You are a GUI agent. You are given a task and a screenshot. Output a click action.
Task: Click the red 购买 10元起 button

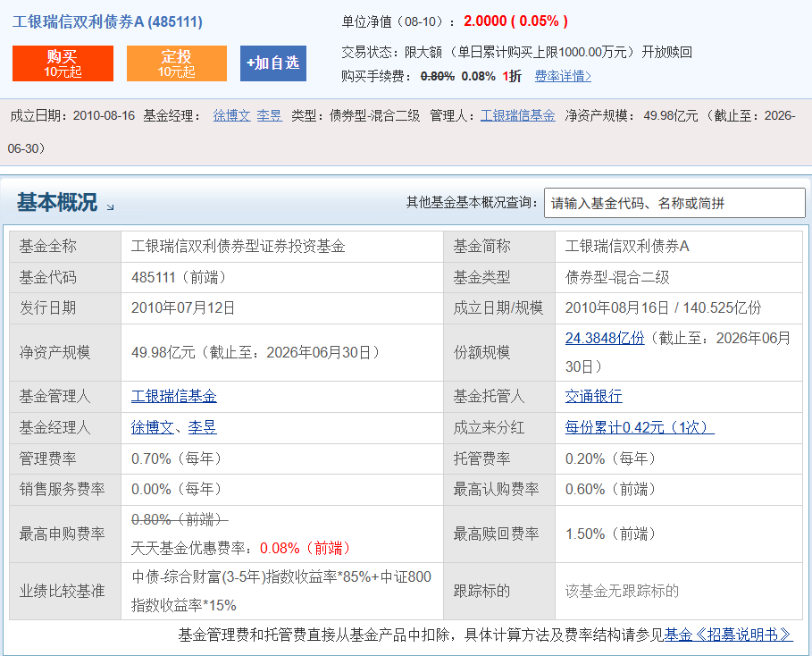point(63,63)
